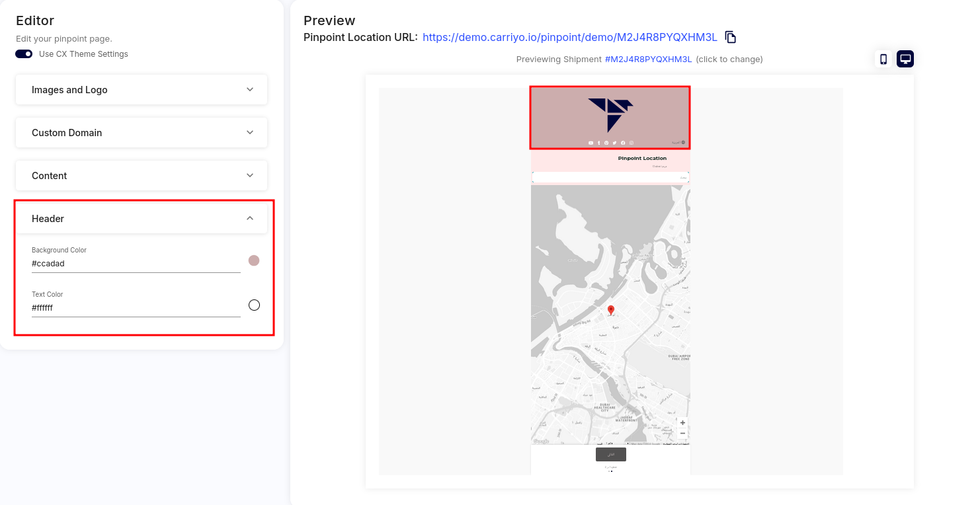The height and width of the screenshot is (505, 980).
Task: Copy the Pinpoint Location URL
Action: click(731, 37)
